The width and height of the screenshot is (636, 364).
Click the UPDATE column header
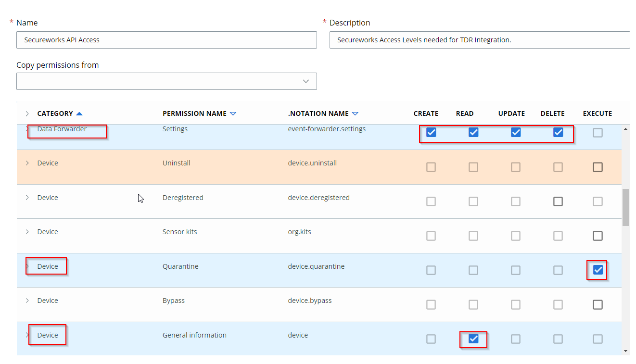(x=511, y=114)
